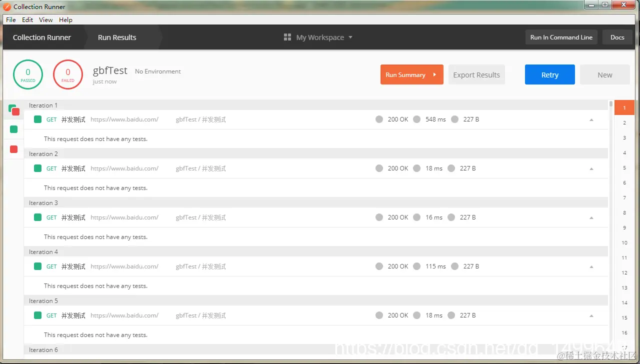Click 'This request does not have any tests' in Iteration 5

pos(95,335)
